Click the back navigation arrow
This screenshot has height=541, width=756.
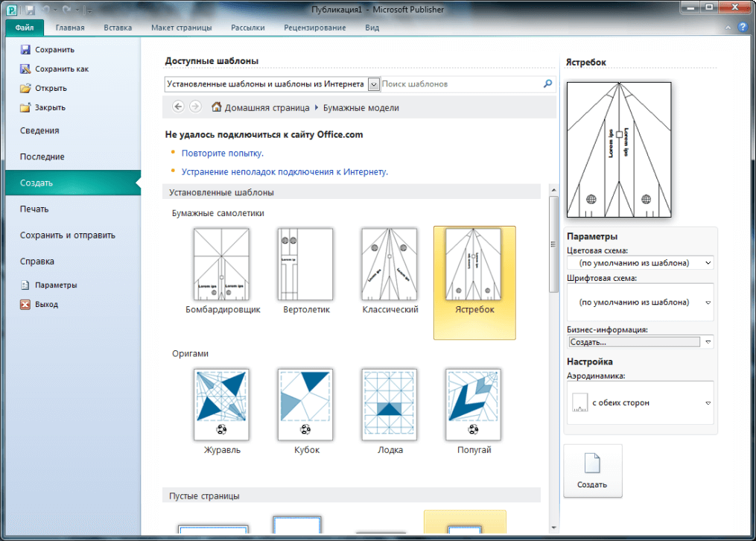point(178,107)
